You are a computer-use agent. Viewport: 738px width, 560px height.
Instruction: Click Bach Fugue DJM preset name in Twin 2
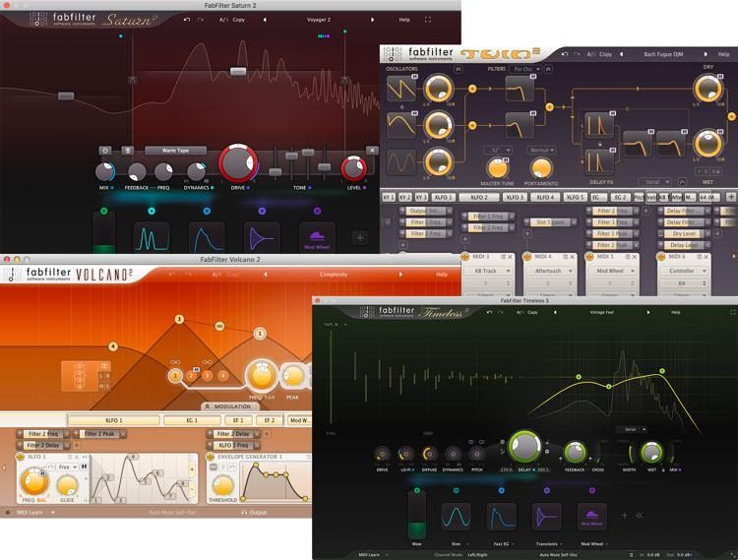click(x=663, y=54)
